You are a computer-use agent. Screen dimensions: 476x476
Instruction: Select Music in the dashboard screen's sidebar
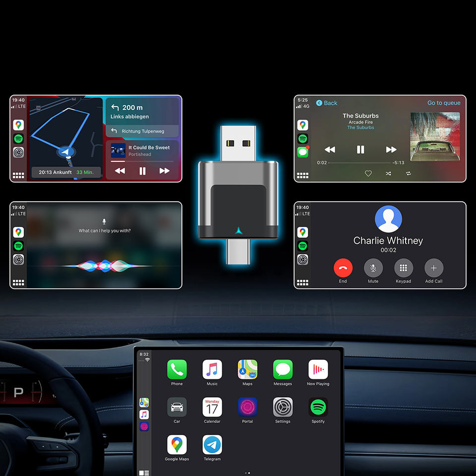pos(144,415)
